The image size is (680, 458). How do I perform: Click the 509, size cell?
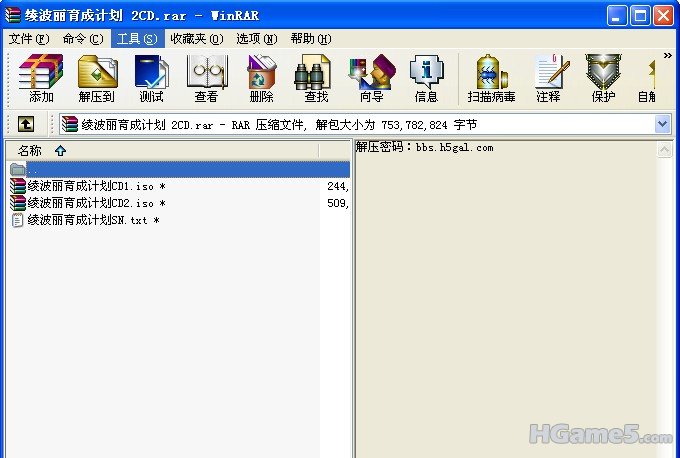338,203
